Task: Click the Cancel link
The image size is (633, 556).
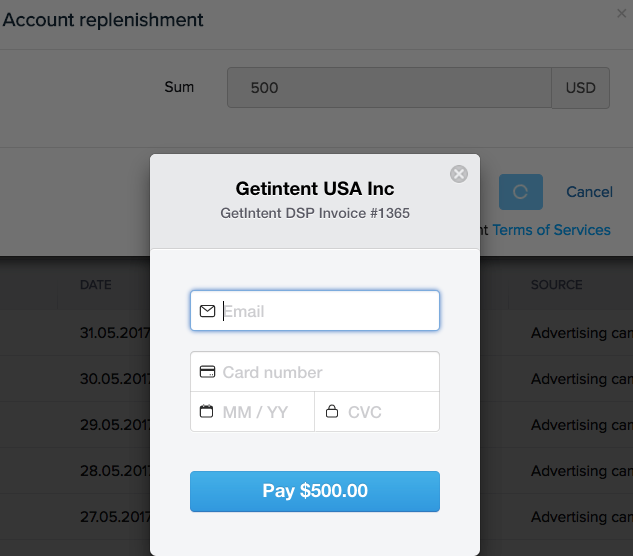Action: click(589, 192)
